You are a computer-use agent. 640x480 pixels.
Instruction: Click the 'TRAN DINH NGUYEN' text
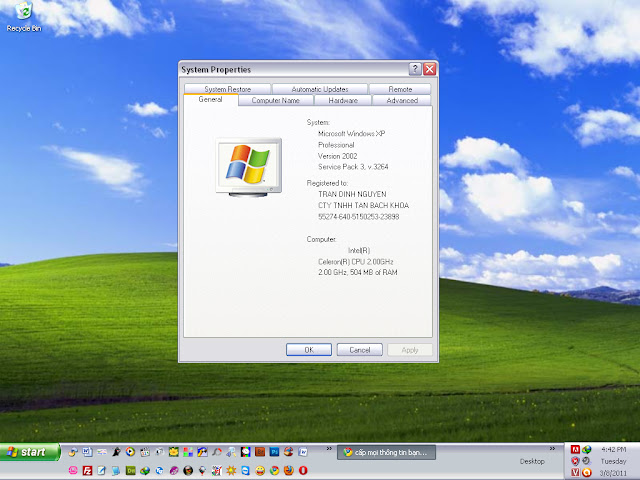tap(352, 194)
